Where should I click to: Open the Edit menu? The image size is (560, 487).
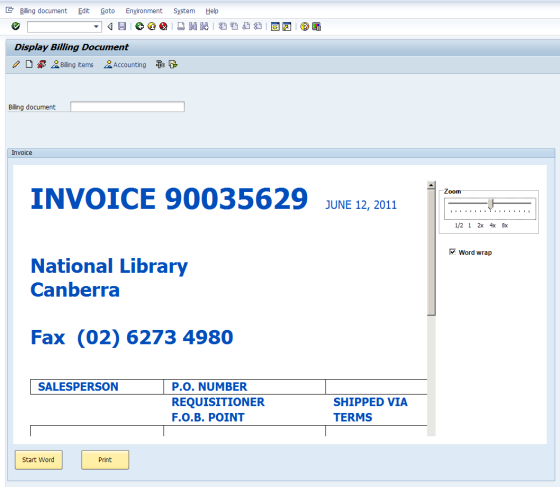(84, 11)
